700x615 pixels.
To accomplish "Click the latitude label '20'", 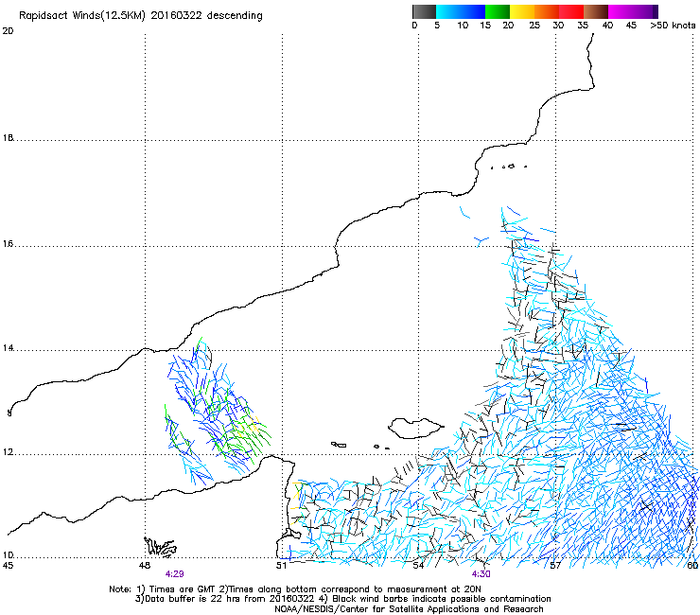I will [x=8, y=31].
